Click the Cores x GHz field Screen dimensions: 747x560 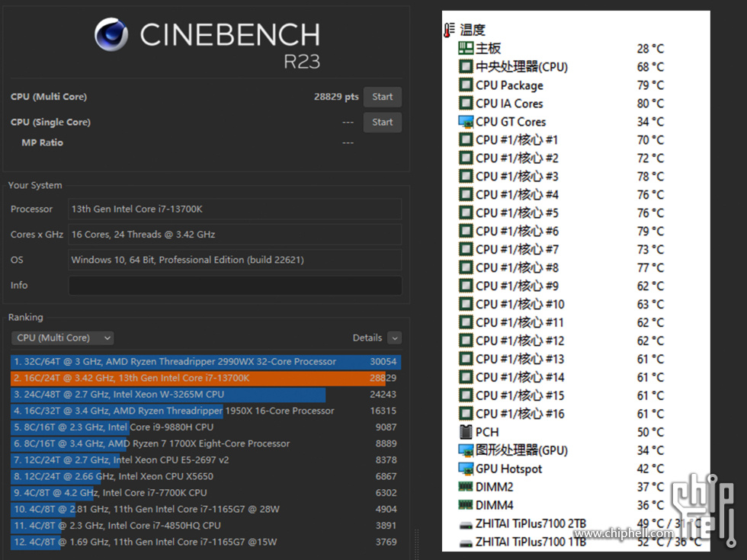coord(235,235)
